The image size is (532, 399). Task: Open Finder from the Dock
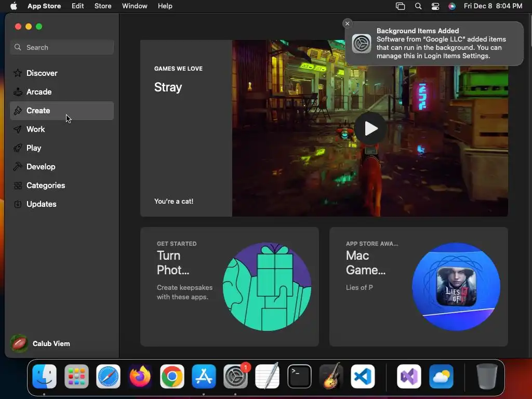click(x=45, y=376)
